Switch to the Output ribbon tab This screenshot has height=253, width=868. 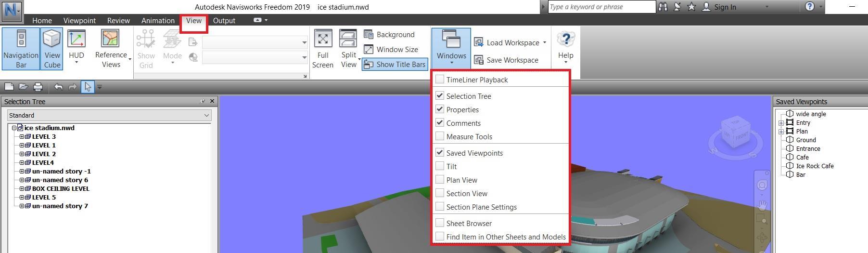224,21
